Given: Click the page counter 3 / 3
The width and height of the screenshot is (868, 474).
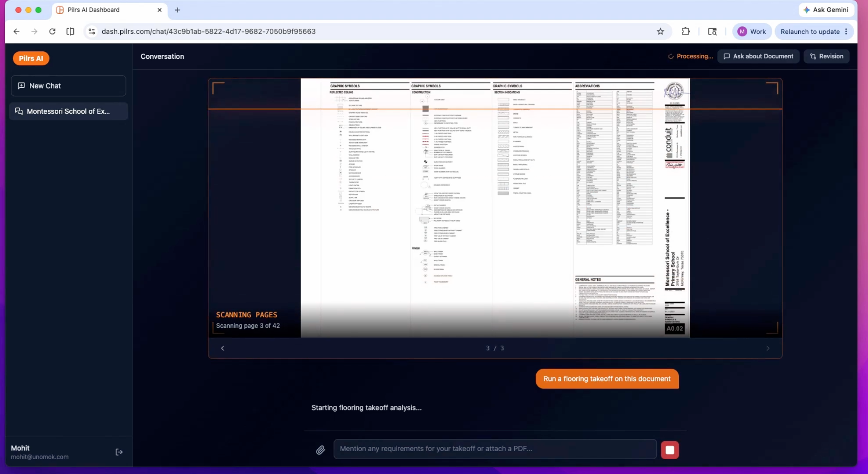Looking at the screenshot, I should click(495, 348).
